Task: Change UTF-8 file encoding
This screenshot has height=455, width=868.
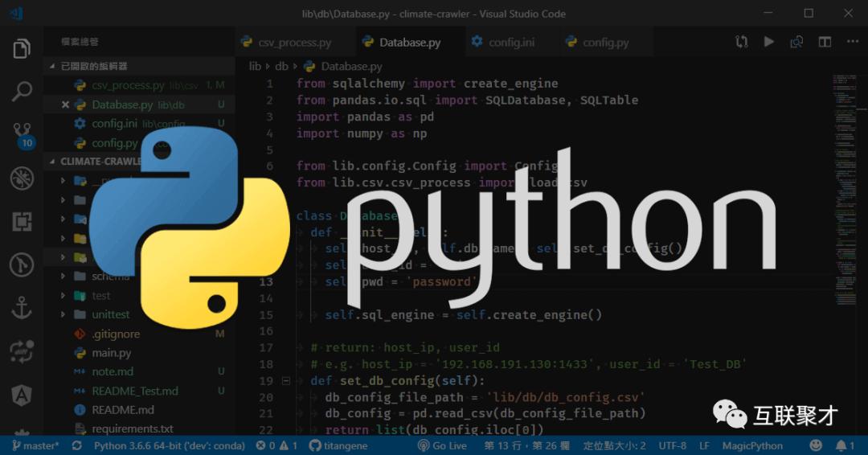Action: pyautogui.click(x=673, y=445)
